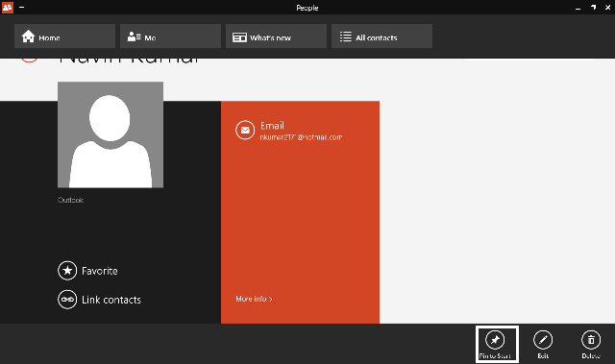Screen dimensions: 615x364
Task: Go to the Home tab
Action: 64,36
